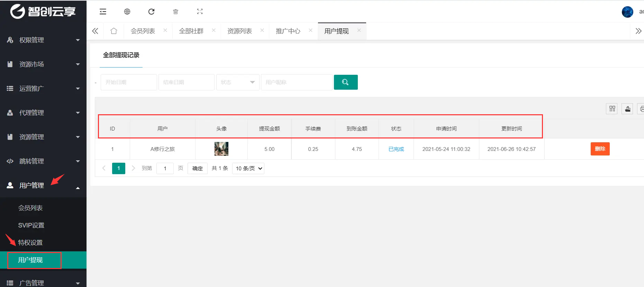The height and width of the screenshot is (287, 644).
Task: Click the 结束日期 date field
Action: pos(187,82)
